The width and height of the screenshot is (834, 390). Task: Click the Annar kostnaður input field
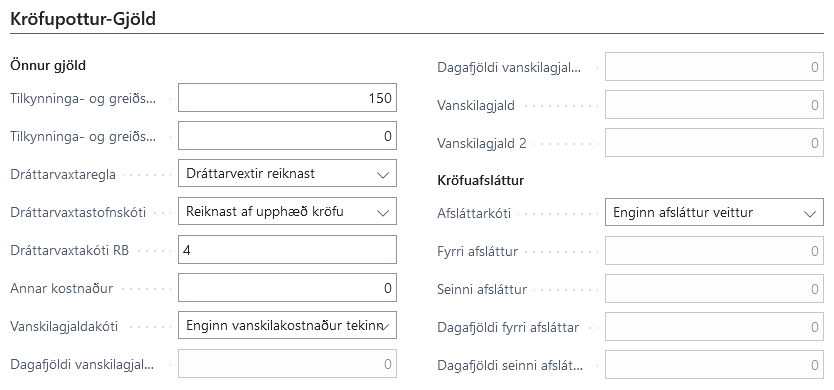(x=287, y=288)
